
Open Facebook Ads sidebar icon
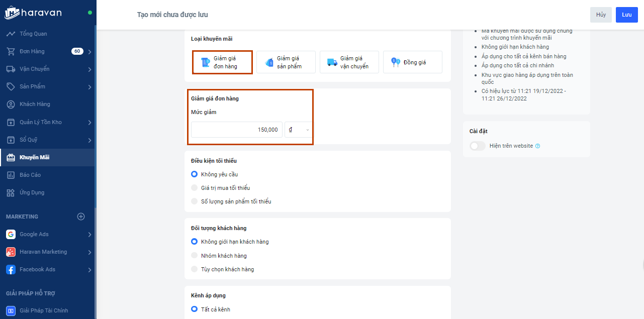tap(11, 270)
